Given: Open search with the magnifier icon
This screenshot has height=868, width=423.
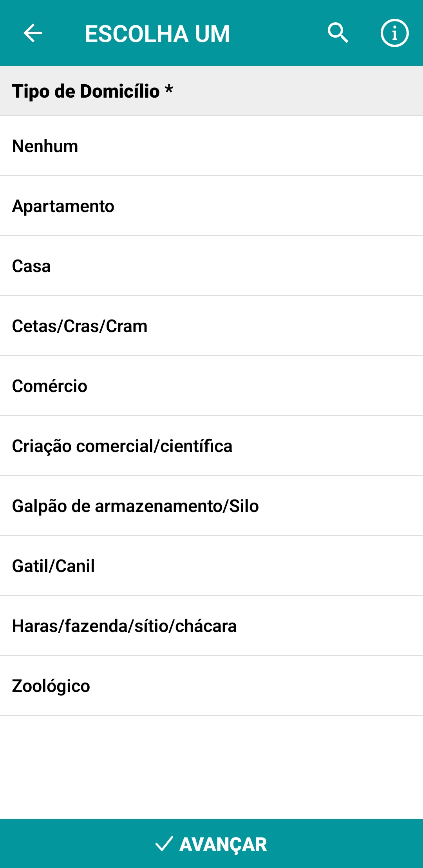Looking at the screenshot, I should pos(338,33).
